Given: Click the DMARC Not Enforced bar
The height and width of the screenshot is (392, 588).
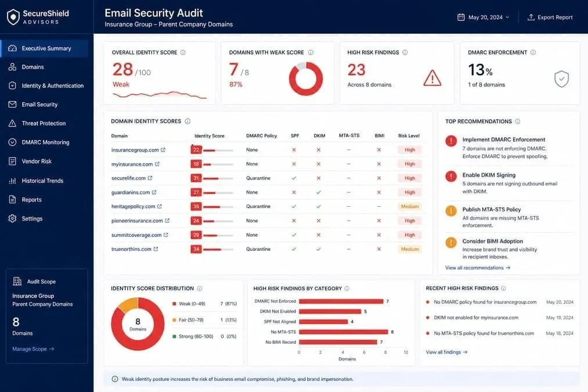Looking at the screenshot, I should tap(341, 301).
